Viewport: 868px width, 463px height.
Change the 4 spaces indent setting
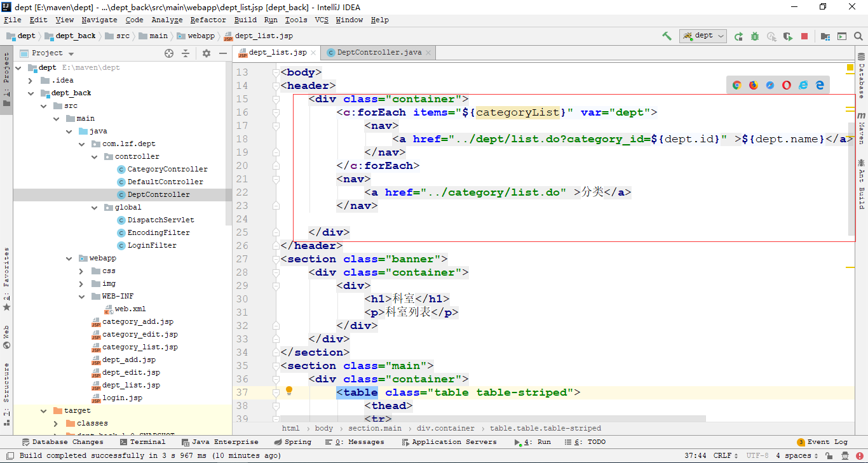point(796,455)
